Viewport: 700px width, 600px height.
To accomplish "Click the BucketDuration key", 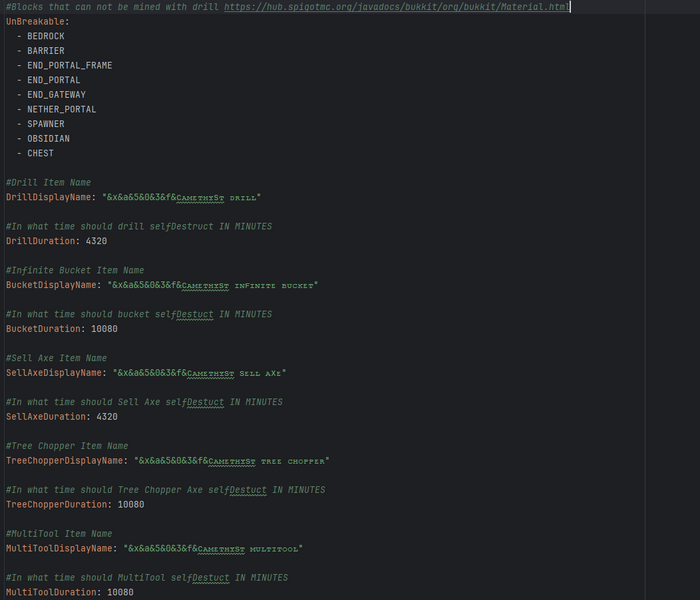I will (x=43, y=329).
